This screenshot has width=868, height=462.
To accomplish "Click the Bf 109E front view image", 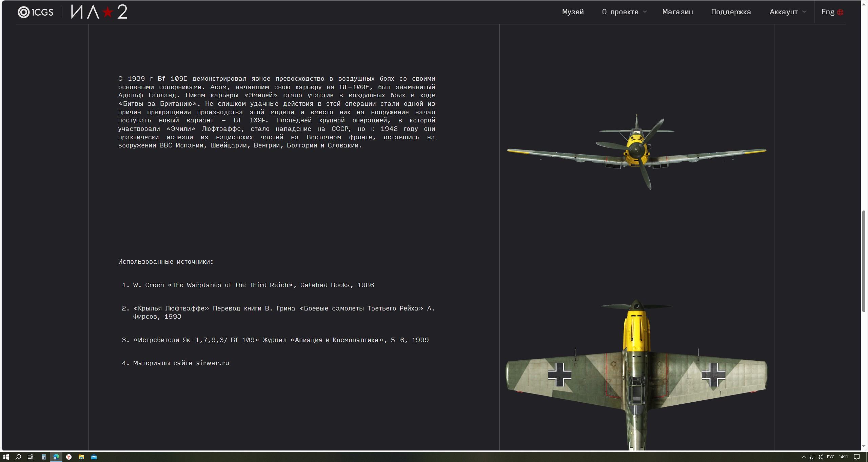I will pyautogui.click(x=636, y=152).
